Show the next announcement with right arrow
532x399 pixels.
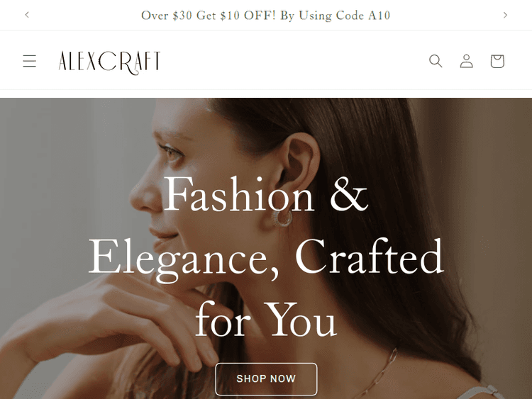click(505, 15)
